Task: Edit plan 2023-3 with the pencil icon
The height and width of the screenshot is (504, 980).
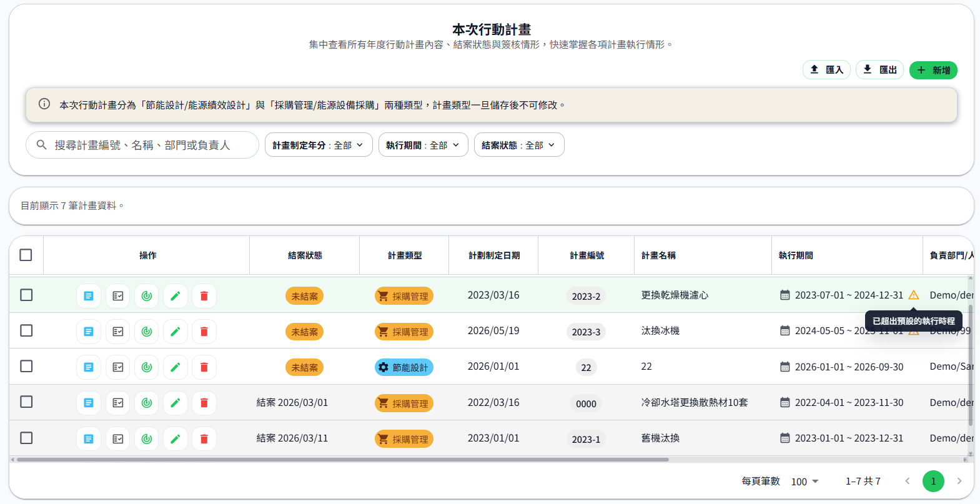Action: point(176,332)
